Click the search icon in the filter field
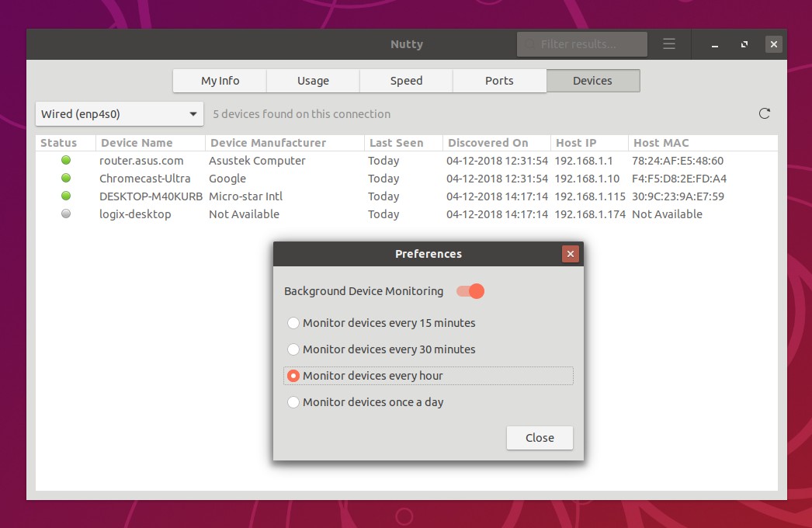The height and width of the screenshot is (528, 812). click(529, 44)
